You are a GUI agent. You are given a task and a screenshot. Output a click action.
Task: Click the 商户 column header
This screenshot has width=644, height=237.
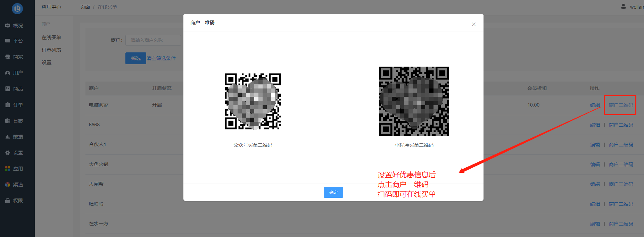(94, 88)
